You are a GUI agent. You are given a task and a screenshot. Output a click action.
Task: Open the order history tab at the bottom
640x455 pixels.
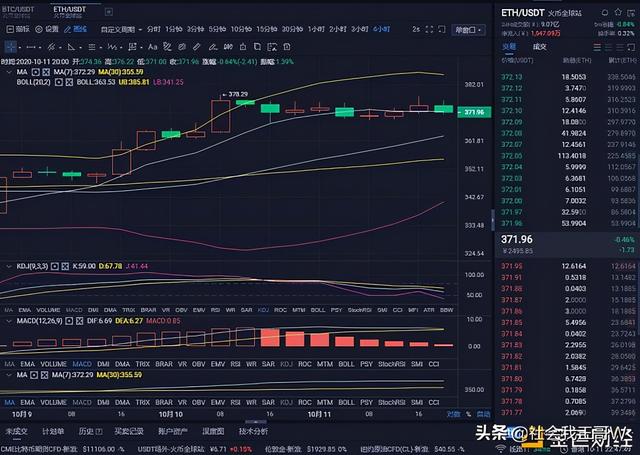(90, 431)
